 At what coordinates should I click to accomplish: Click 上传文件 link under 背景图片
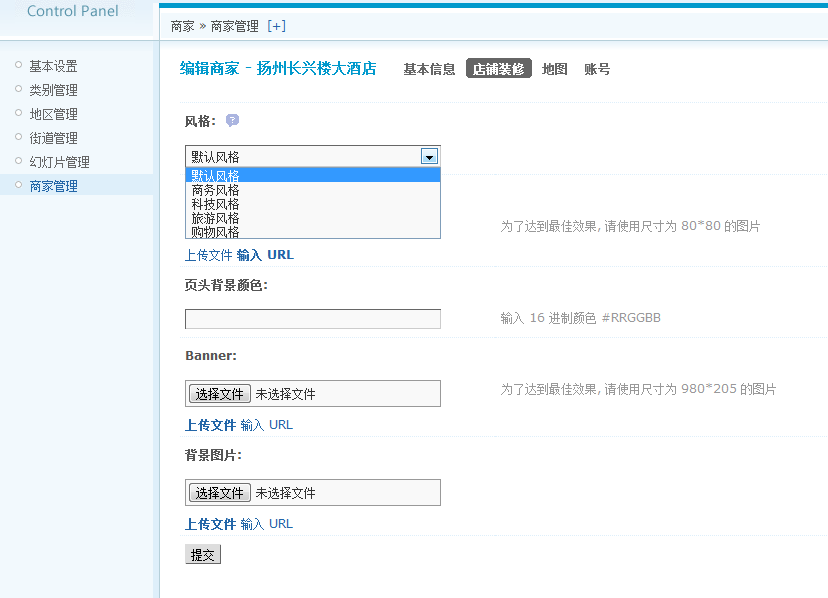pyautogui.click(x=210, y=524)
